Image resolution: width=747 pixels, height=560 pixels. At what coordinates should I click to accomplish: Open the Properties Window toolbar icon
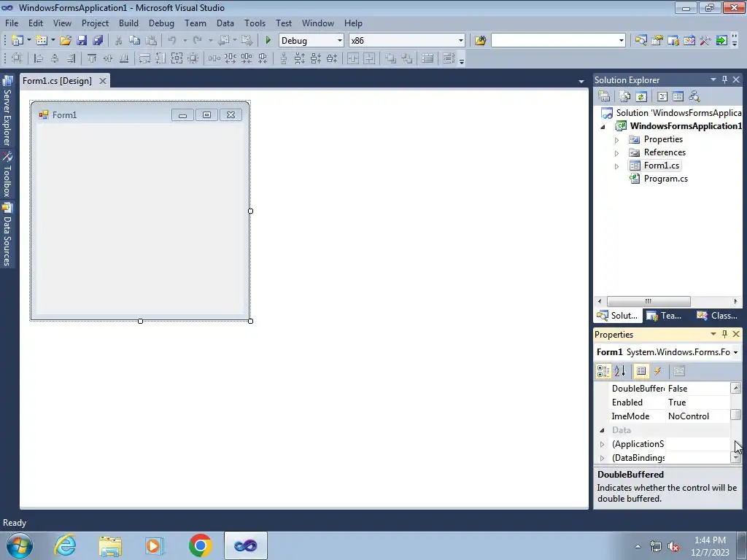[657, 41]
